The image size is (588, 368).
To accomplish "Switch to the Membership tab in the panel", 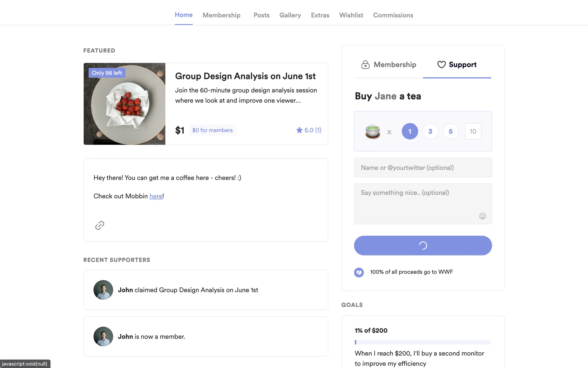I will (x=389, y=65).
